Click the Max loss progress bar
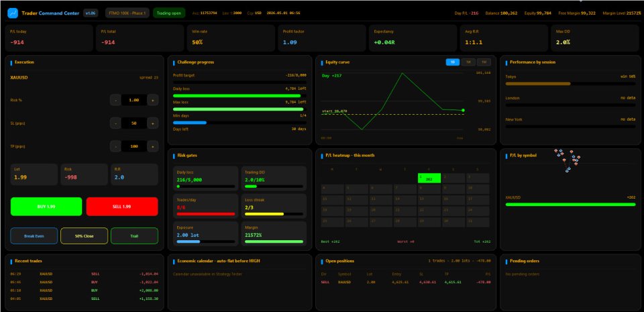The image size is (644, 312). pyautogui.click(x=239, y=109)
